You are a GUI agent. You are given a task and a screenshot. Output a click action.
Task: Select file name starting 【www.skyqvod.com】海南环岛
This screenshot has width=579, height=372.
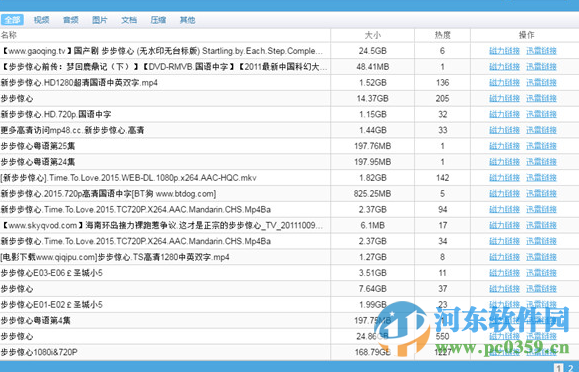[162, 226]
